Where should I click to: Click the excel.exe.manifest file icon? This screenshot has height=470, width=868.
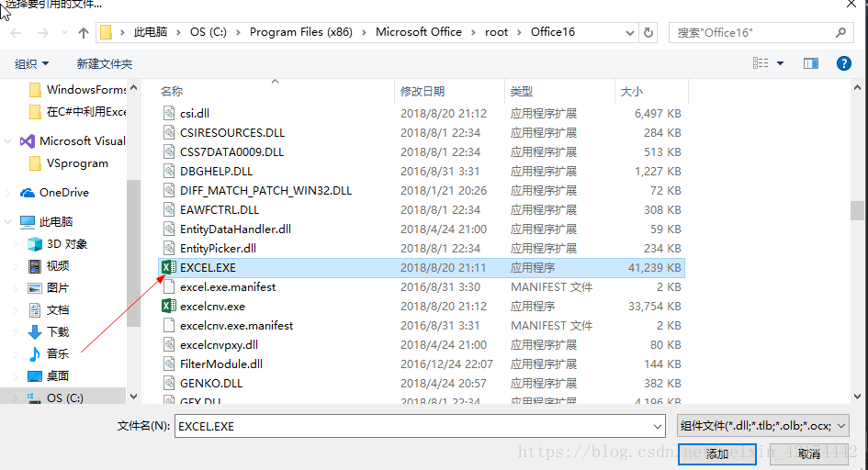[169, 287]
